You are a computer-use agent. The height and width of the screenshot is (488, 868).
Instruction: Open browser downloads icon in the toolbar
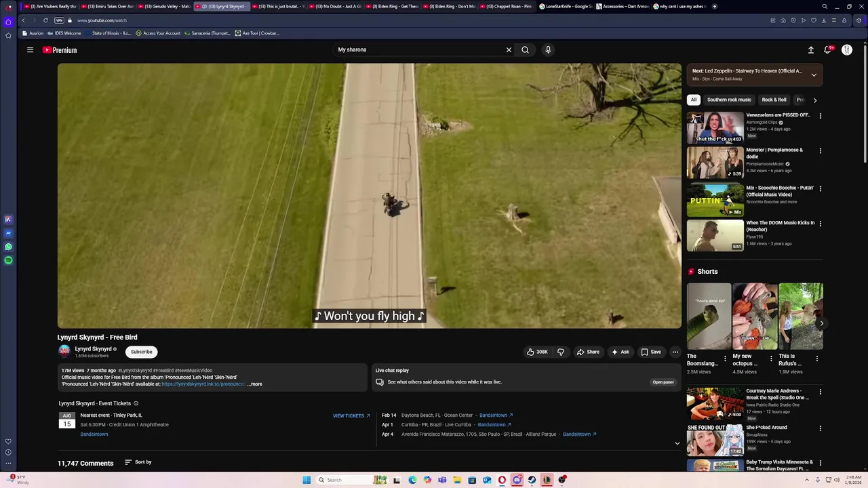point(823,20)
